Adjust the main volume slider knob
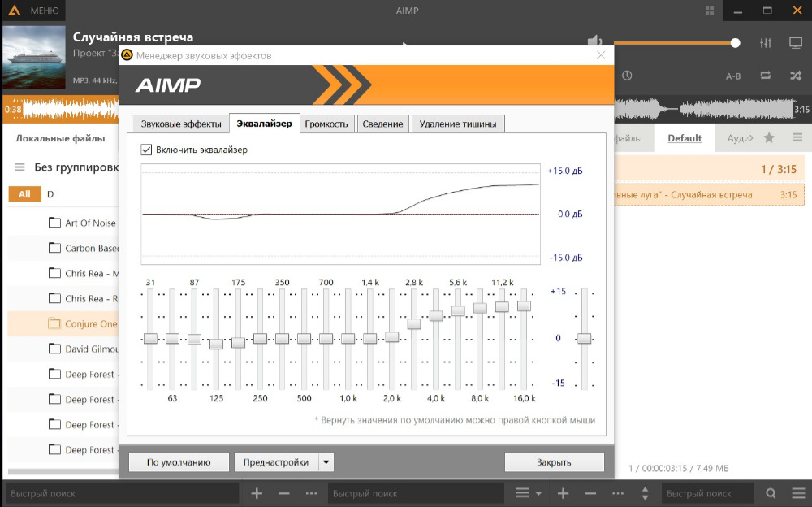 pyautogui.click(x=735, y=43)
